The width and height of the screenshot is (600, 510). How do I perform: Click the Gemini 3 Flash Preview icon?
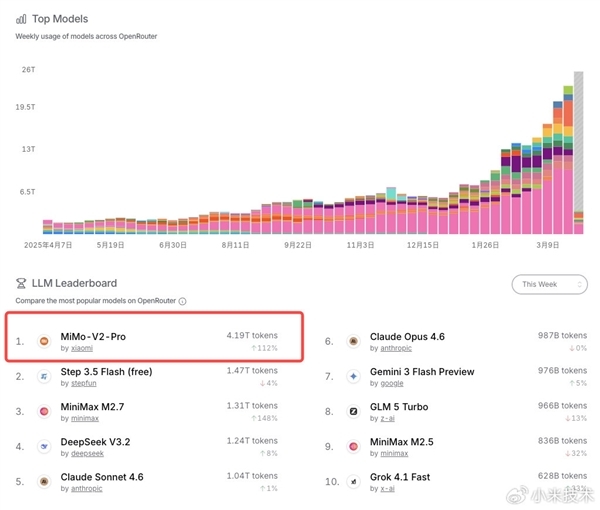(x=353, y=377)
